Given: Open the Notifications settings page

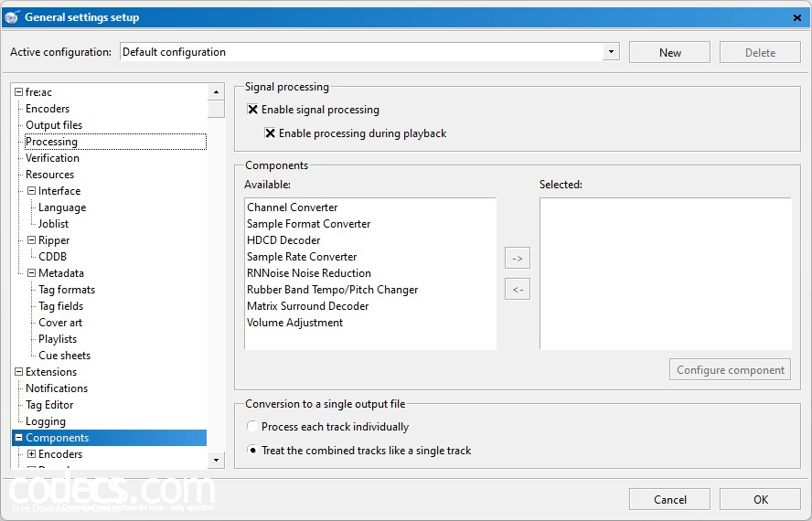Looking at the screenshot, I should 57,388.
